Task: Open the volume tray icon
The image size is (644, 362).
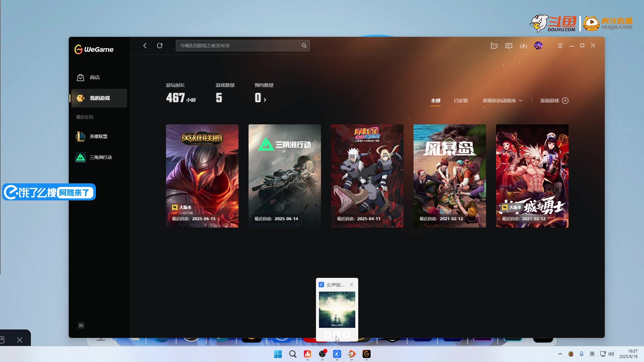Action: tap(611, 354)
